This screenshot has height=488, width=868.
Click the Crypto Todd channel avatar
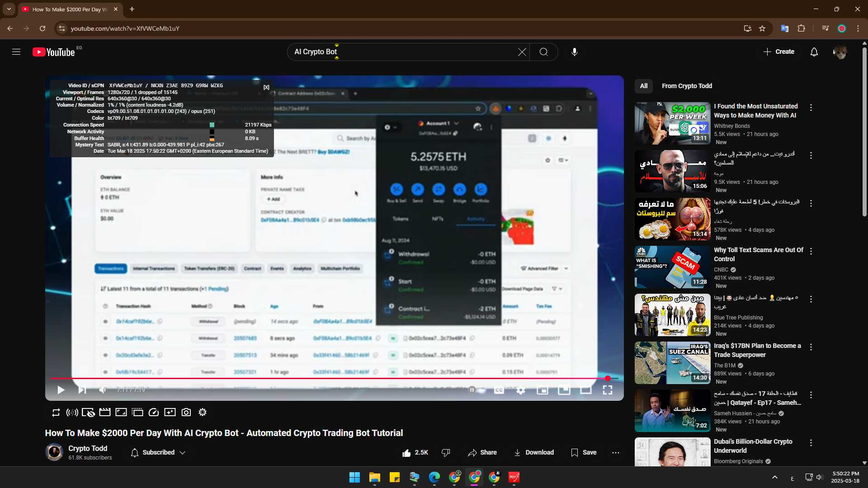pyautogui.click(x=54, y=452)
